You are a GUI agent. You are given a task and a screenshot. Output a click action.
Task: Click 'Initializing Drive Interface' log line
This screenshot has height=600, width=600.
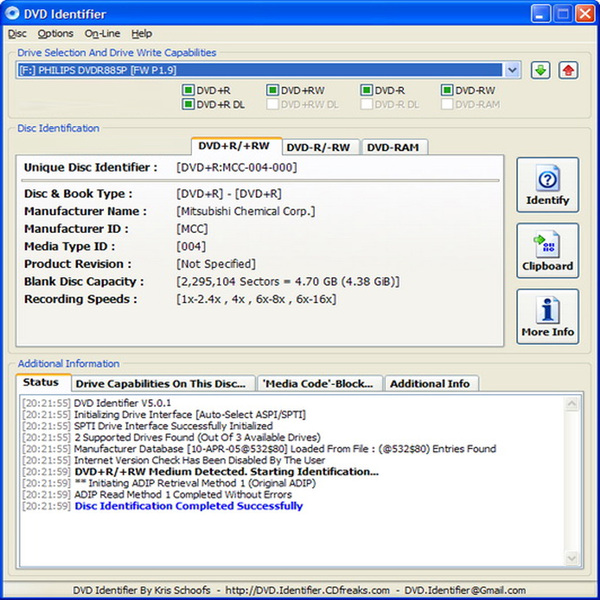coord(189,415)
